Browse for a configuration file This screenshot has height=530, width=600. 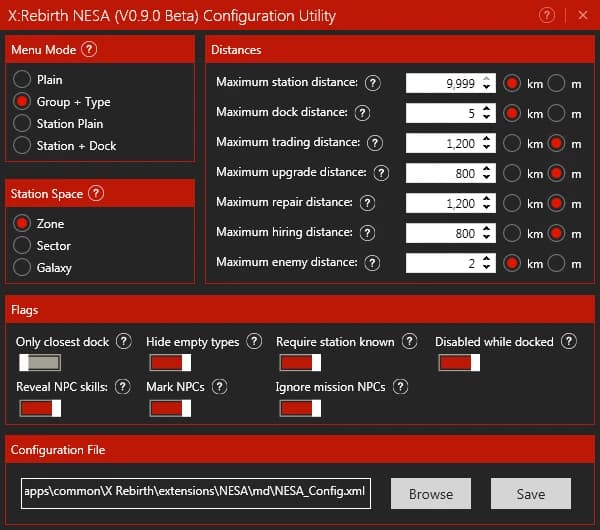(431, 494)
